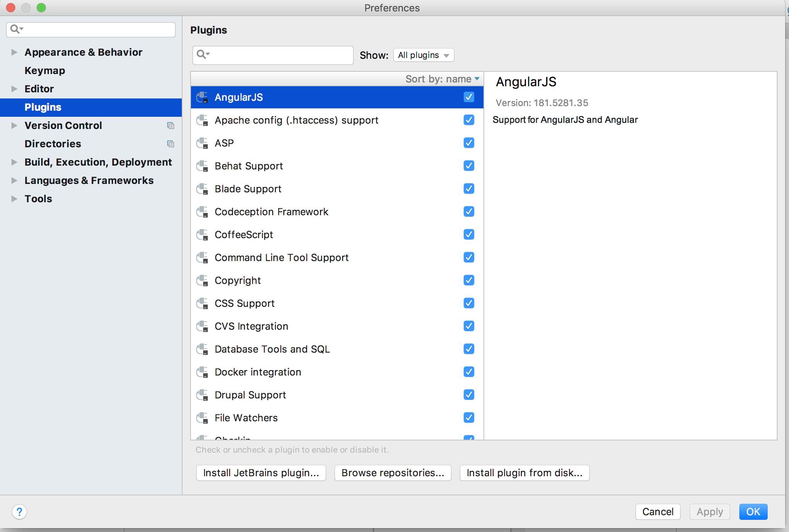789x532 pixels.
Task: Expand the Editor section arrow
Action: (x=14, y=89)
